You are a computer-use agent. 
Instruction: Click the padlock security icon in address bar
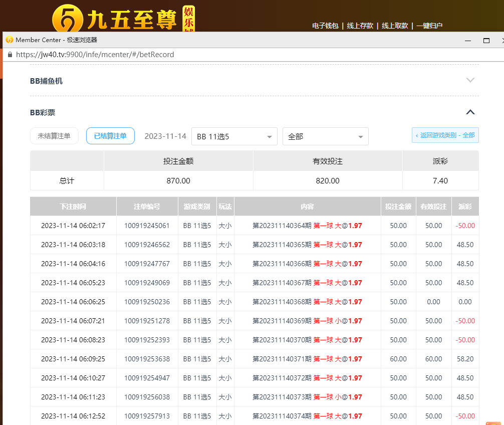pyautogui.click(x=10, y=55)
